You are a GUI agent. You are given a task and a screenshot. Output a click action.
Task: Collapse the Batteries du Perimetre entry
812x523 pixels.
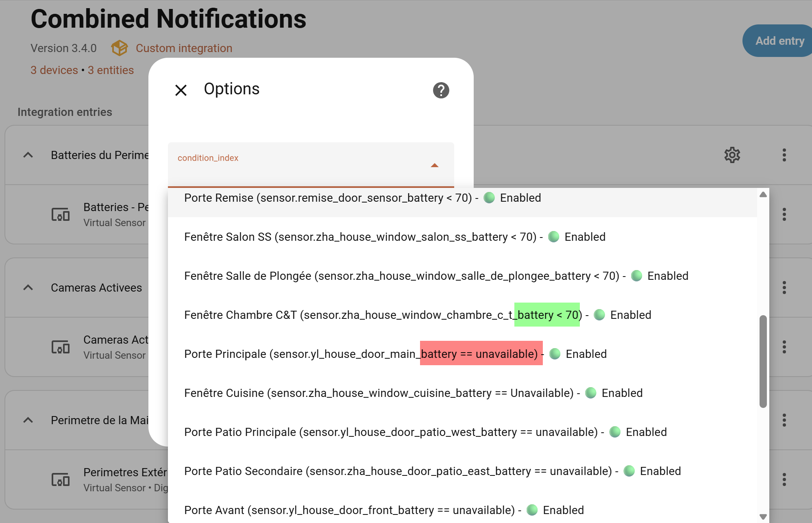pyautogui.click(x=28, y=155)
